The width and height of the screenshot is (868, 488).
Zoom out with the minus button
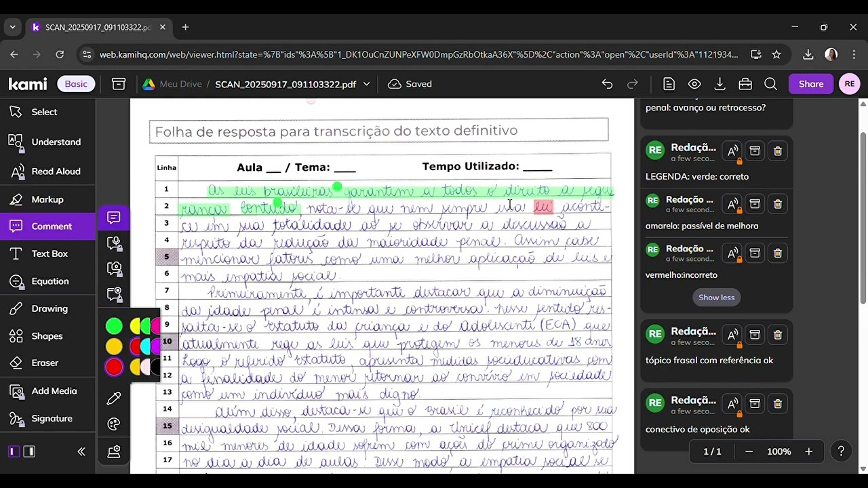[x=749, y=451]
